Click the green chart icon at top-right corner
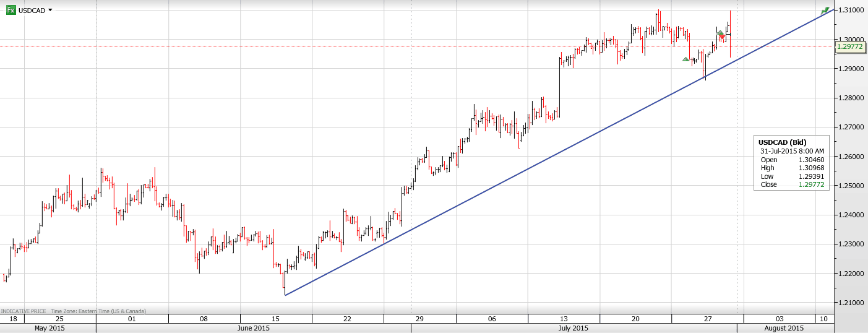The image size is (868, 333). coord(825,11)
